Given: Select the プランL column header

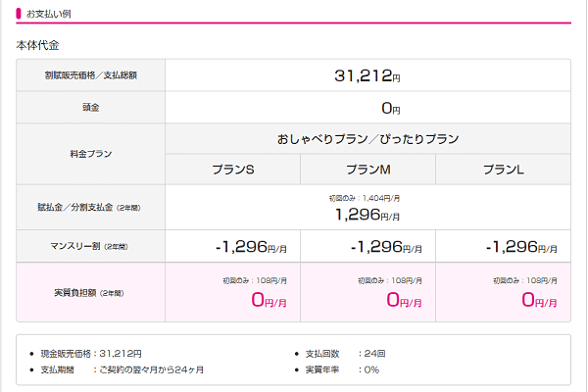Looking at the screenshot, I should click(x=503, y=170).
